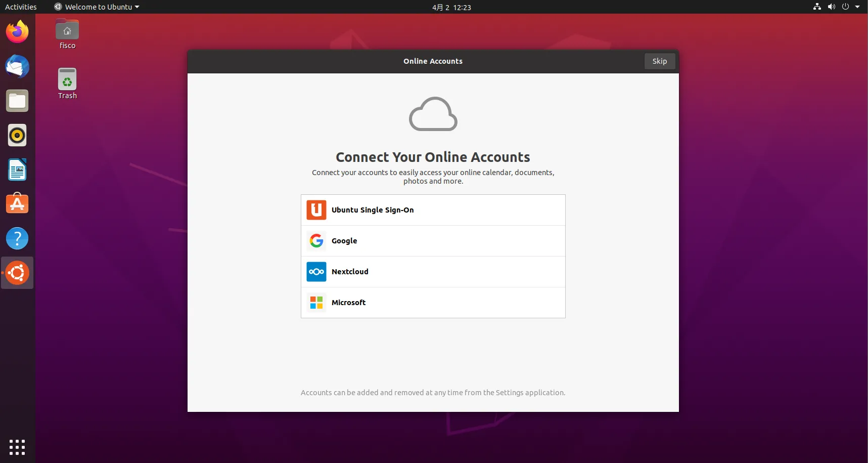Open LibreOffice Writer from the dock

click(17, 170)
